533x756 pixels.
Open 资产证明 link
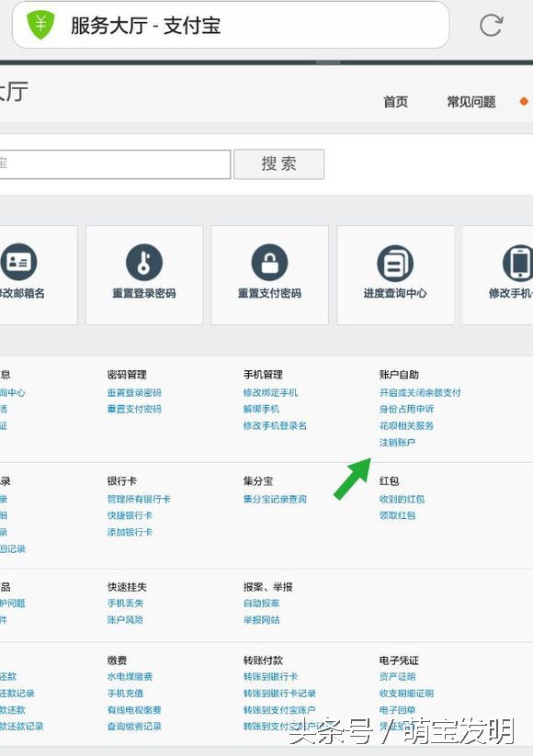click(397, 676)
